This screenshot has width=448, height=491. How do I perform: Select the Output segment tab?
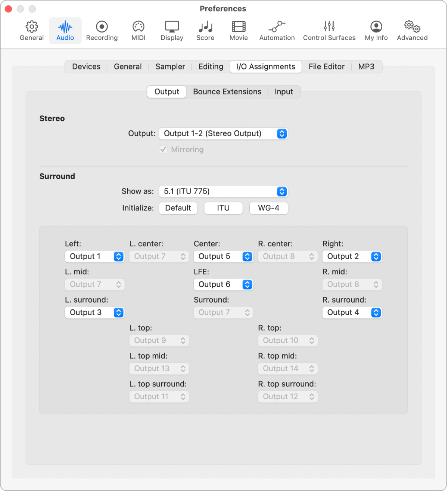click(x=167, y=92)
